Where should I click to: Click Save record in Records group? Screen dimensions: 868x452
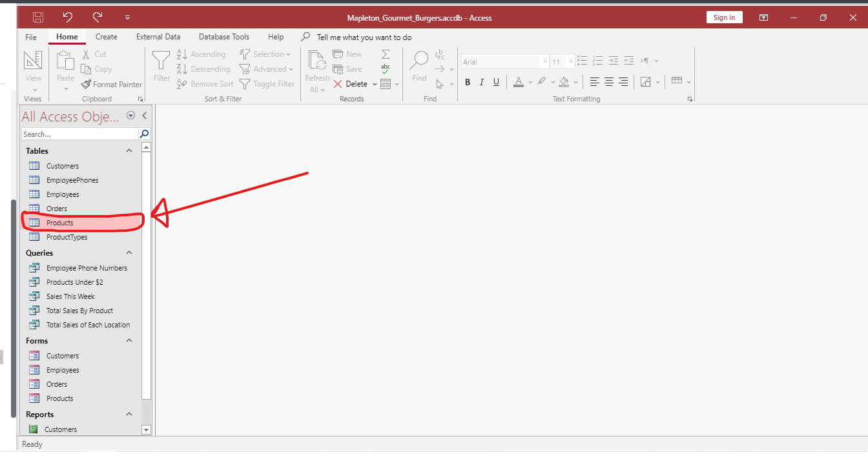coord(347,69)
